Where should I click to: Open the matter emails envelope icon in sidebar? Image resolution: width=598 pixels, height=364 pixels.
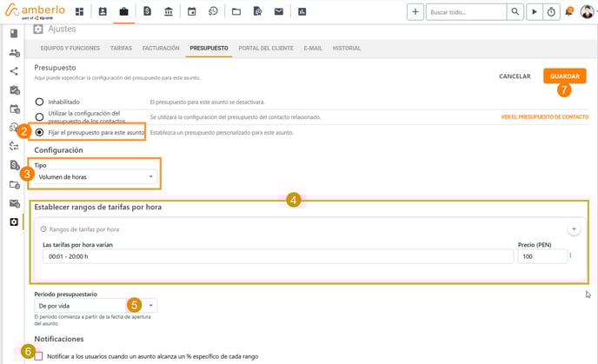tap(15, 203)
